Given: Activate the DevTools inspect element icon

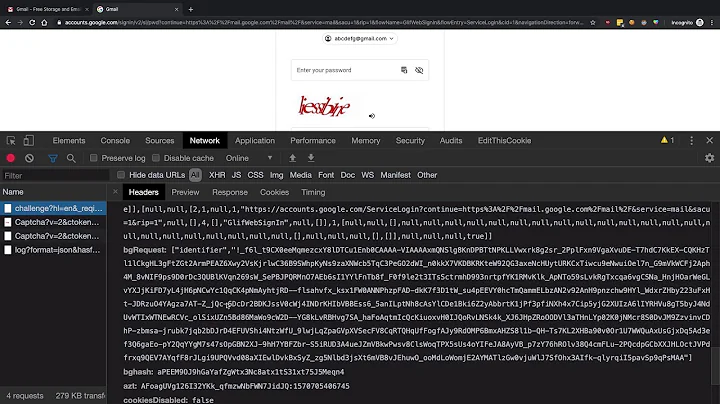Looking at the screenshot, I should pyautogui.click(x=11, y=140).
